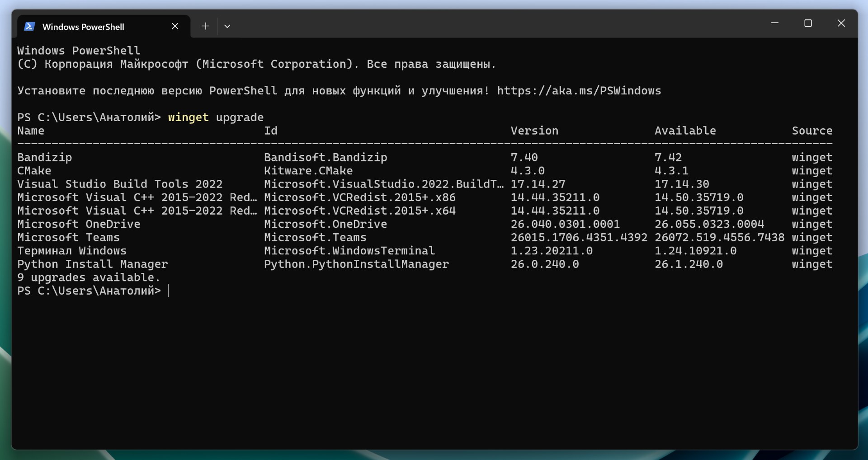Click the Python.PythonInstallManager Id text
This screenshot has height=460, width=868.
[x=356, y=264]
